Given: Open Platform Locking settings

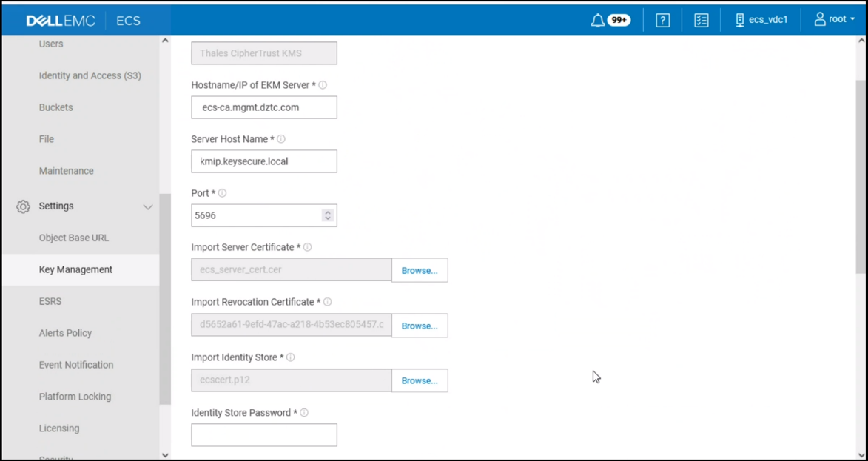Looking at the screenshot, I should (75, 397).
